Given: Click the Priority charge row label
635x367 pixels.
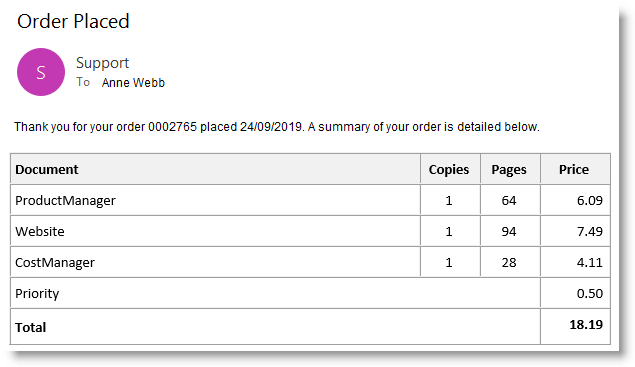Looking at the screenshot, I should click(37, 293).
